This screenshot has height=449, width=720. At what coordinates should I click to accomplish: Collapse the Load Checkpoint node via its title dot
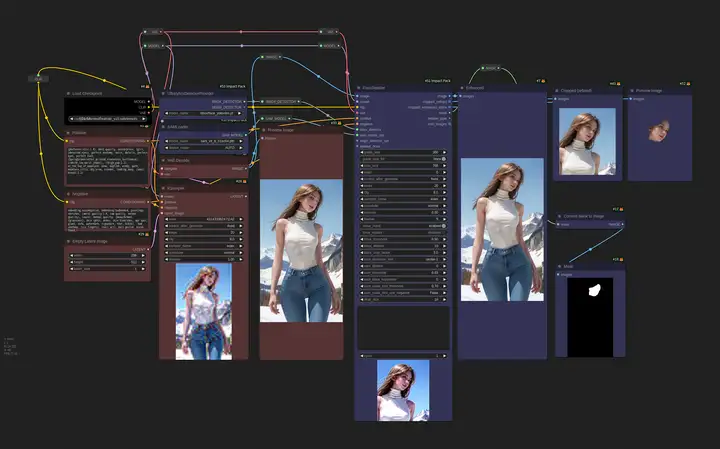point(68,94)
